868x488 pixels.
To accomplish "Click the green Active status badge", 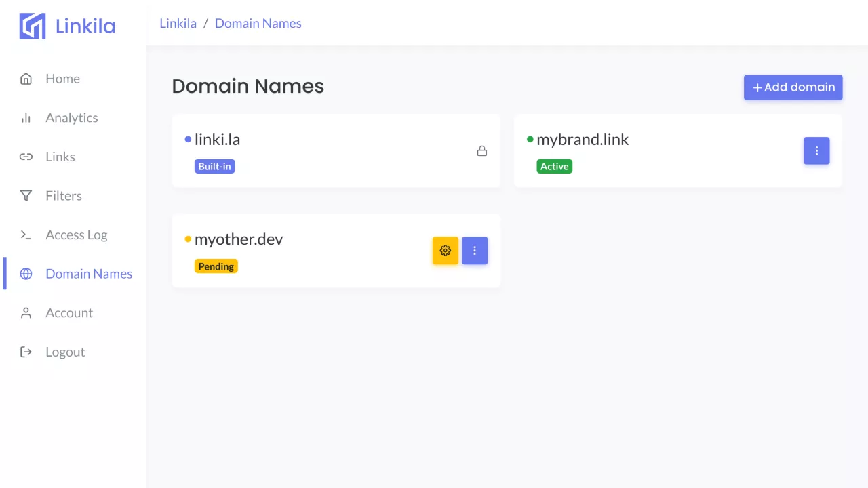I will pos(554,167).
